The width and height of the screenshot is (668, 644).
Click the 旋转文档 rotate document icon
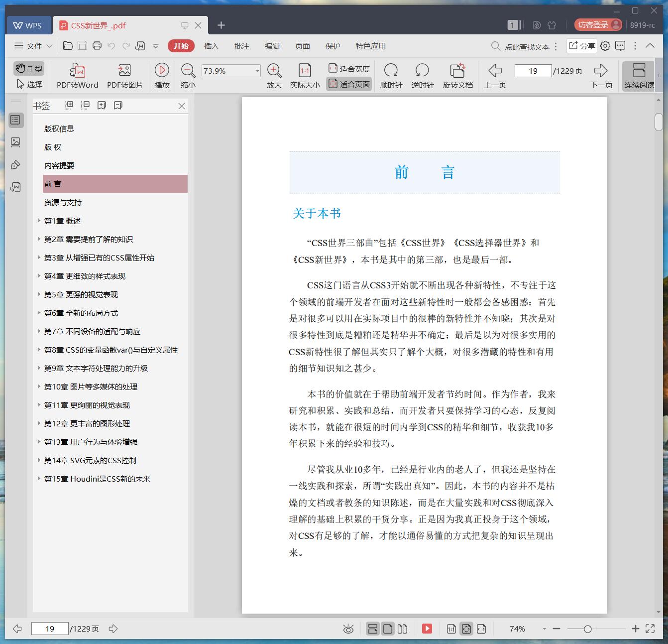[457, 75]
